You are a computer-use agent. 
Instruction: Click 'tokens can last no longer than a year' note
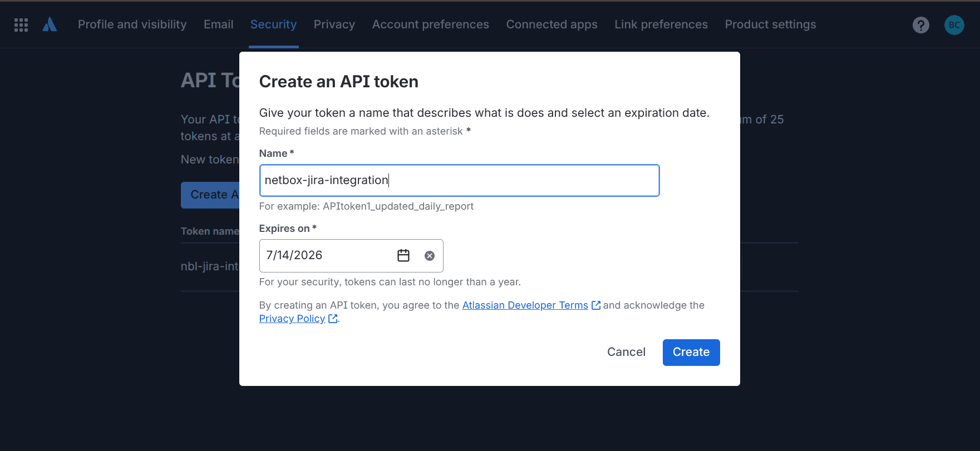click(x=433, y=282)
